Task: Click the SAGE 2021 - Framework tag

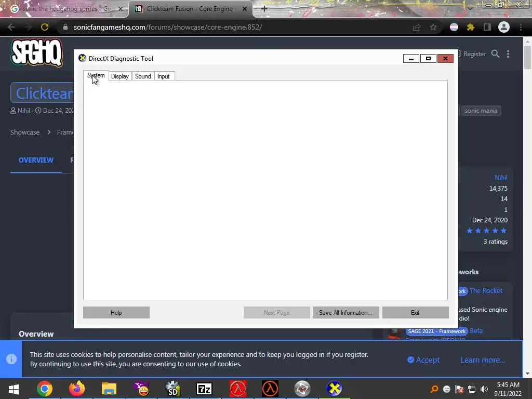Action: coord(437,331)
